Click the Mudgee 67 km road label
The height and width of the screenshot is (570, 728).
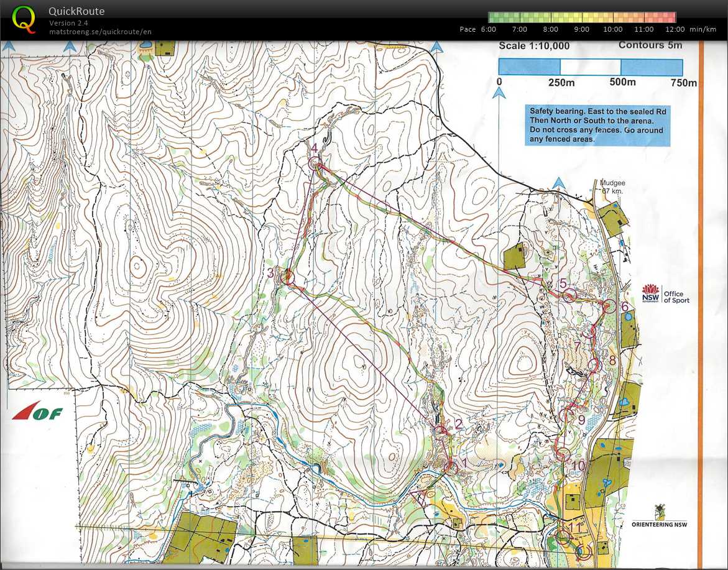coord(612,186)
